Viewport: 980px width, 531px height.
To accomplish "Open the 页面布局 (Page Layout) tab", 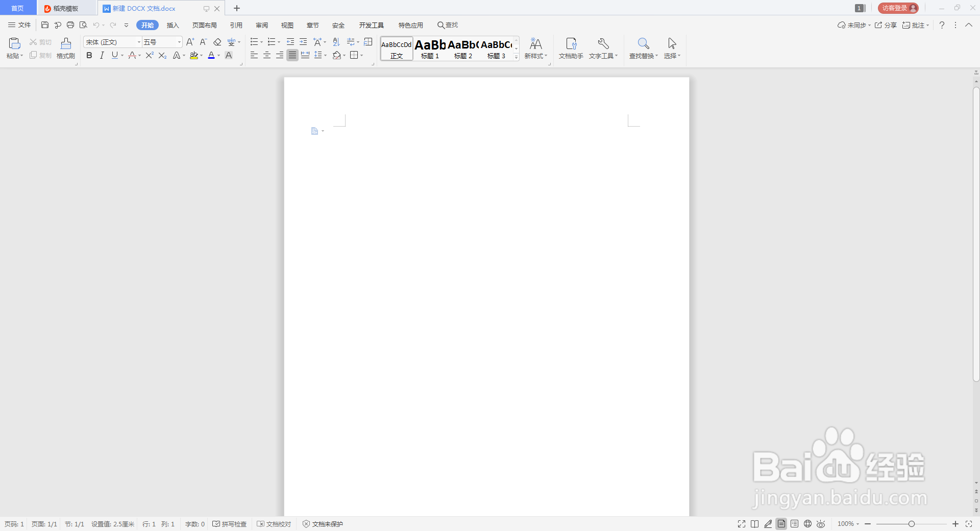I will tap(205, 25).
